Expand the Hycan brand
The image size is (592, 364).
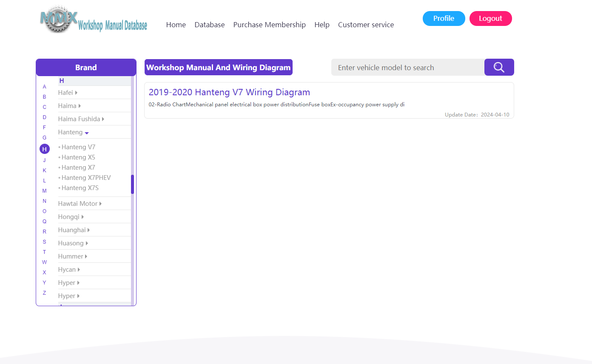coord(69,270)
